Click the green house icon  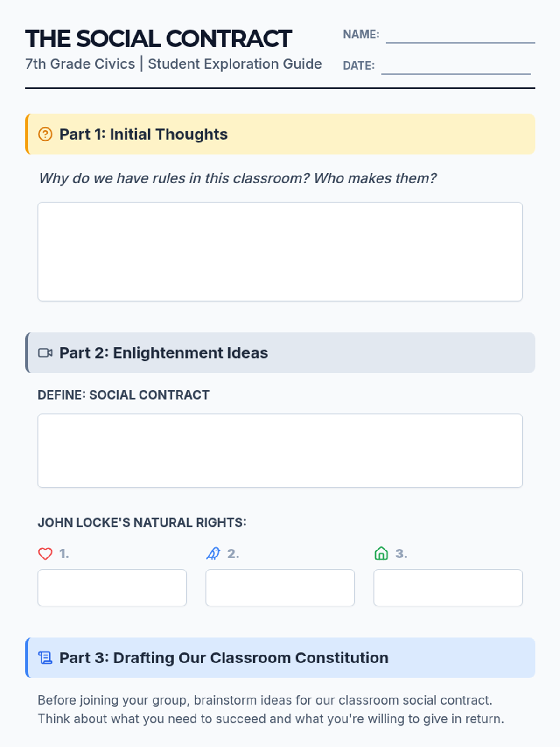point(381,554)
